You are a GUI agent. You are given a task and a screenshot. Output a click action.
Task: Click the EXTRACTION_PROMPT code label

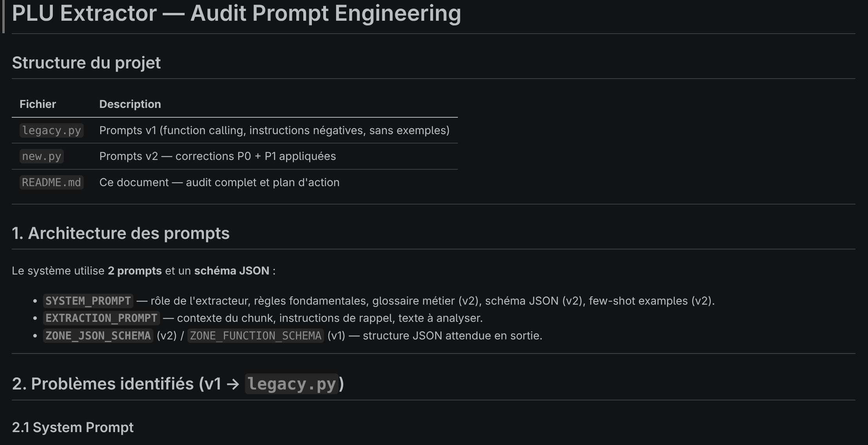pyautogui.click(x=101, y=318)
